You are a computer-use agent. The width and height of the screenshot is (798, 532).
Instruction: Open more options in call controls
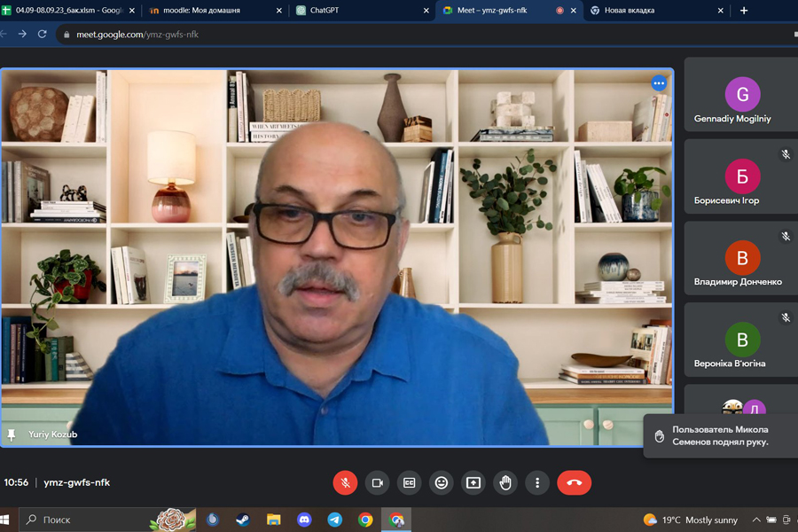point(537,482)
